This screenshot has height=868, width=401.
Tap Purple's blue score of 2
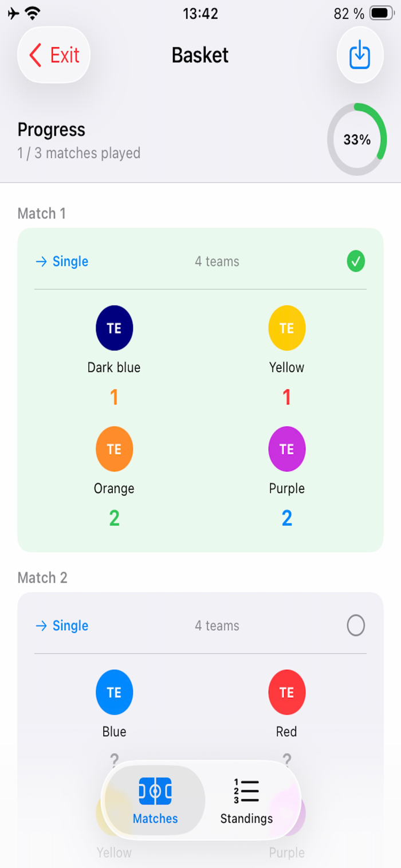click(287, 518)
